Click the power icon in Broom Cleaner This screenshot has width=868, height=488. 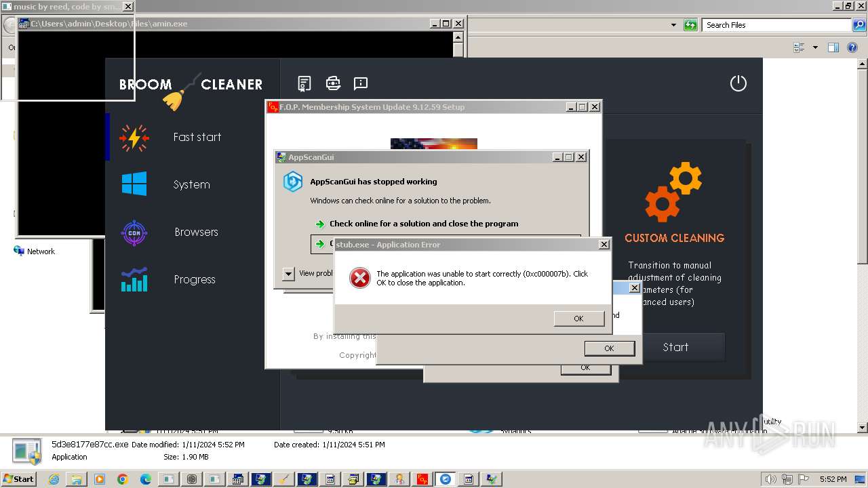point(738,83)
